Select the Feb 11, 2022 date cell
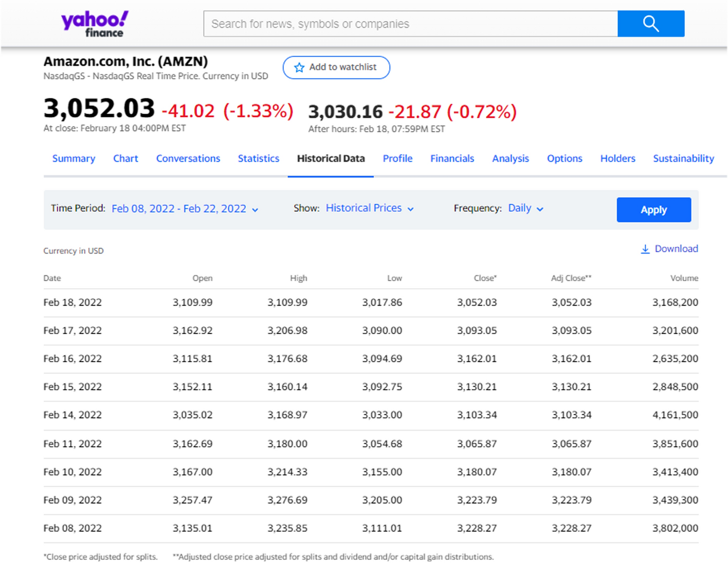728x563 pixels. (x=72, y=444)
